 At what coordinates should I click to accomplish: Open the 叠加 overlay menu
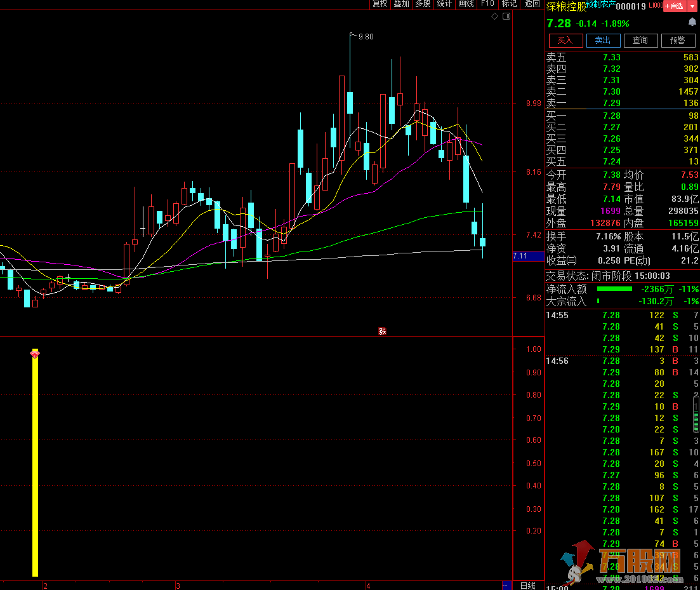pos(401,4)
